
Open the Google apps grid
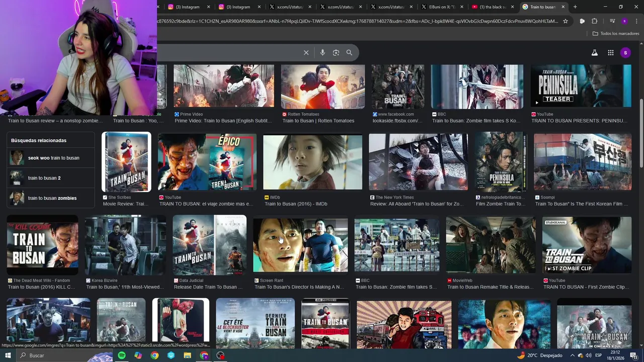tap(610, 52)
